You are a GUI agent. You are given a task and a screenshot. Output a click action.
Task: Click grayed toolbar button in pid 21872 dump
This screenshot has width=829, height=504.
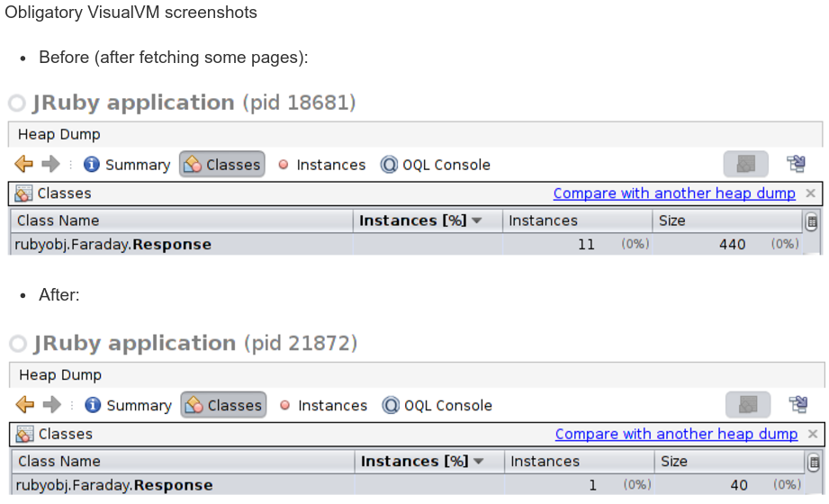[748, 405]
